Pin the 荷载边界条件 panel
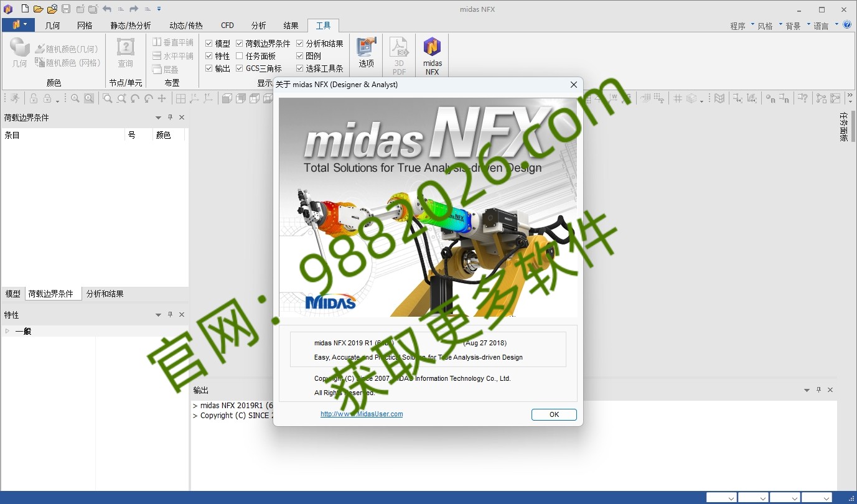Screen dimensions: 857x504 pos(170,118)
